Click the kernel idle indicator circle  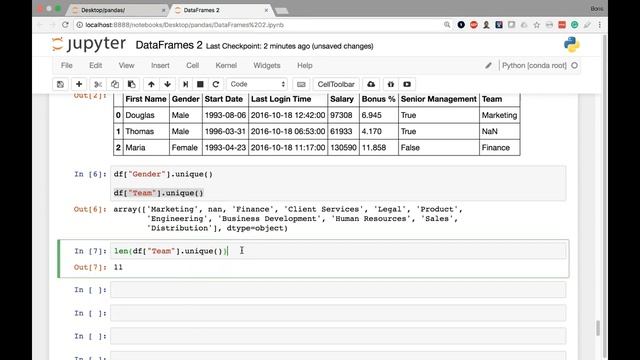point(574,65)
